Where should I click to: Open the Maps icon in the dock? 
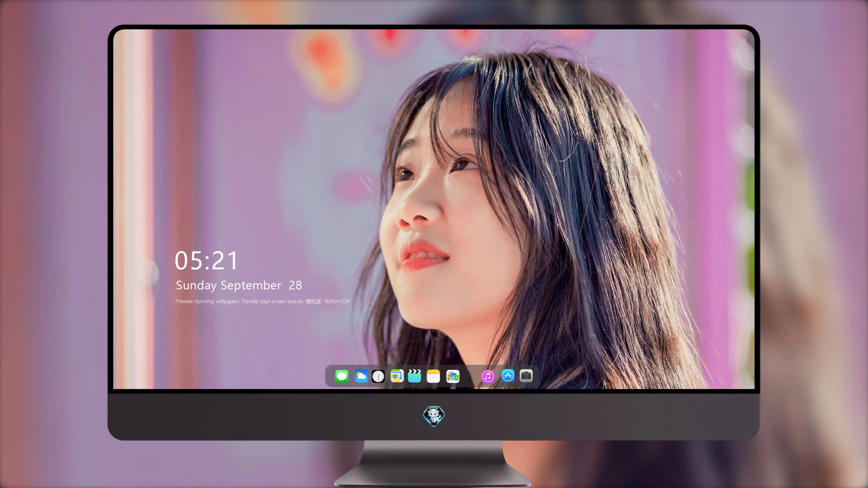click(397, 376)
